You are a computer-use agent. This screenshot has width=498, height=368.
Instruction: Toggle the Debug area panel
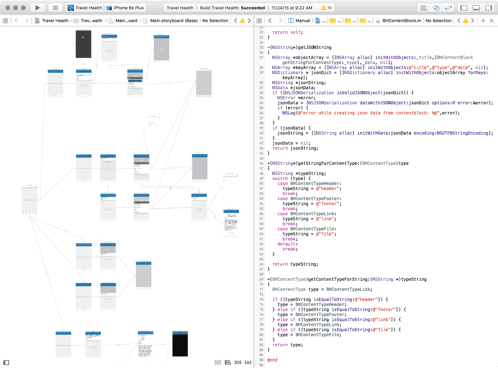476,8
